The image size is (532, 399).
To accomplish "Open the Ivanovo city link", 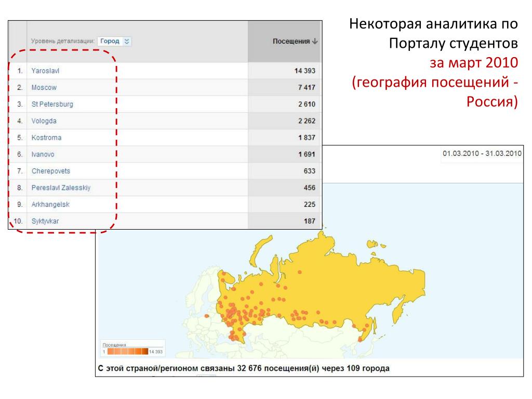I will click(x=43, y=154).
